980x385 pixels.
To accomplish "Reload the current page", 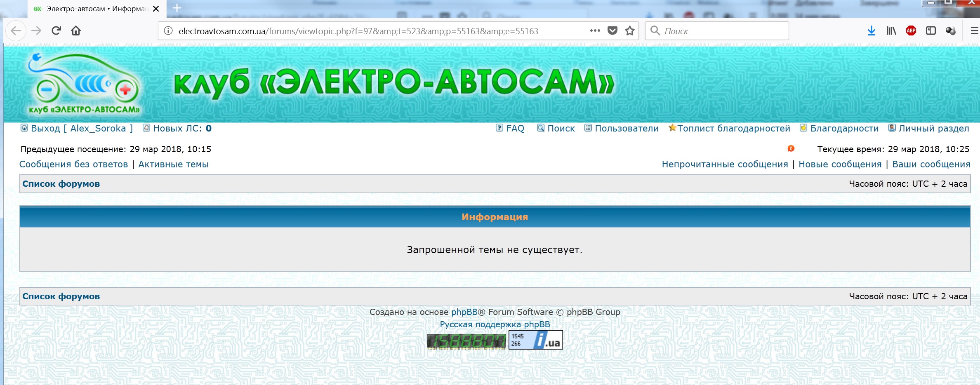I will coord(57,31).
